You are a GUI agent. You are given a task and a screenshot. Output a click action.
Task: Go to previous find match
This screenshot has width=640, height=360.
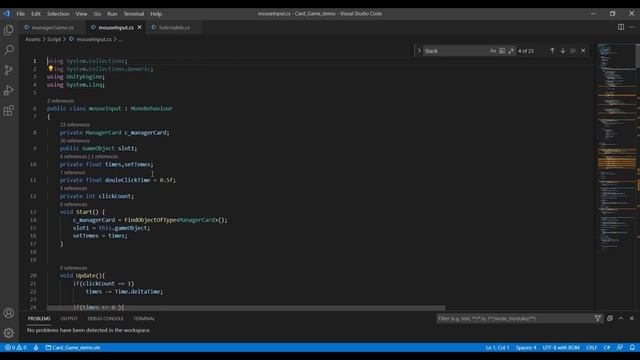[x=552, y=51]
